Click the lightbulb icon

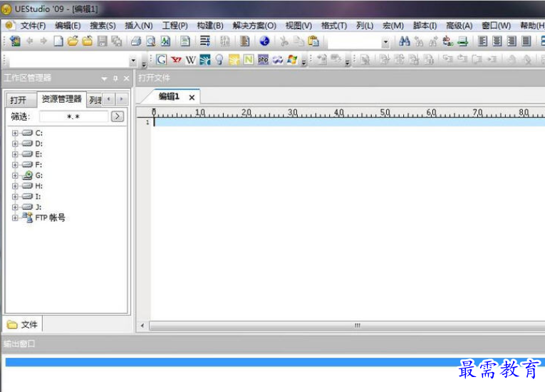[219, 60]
